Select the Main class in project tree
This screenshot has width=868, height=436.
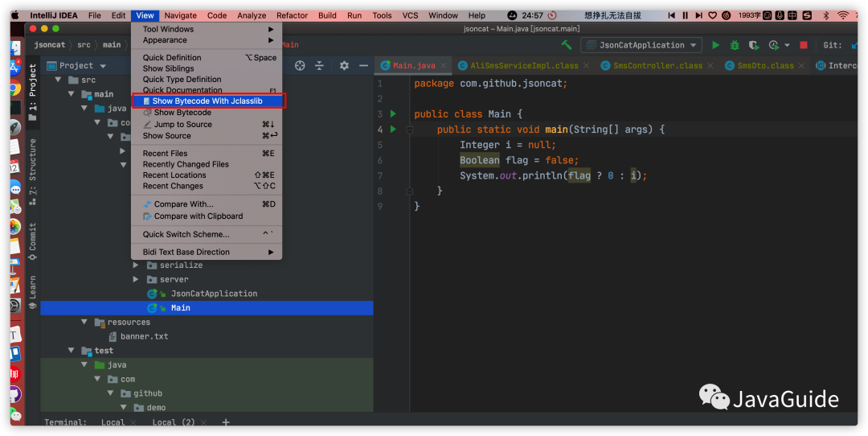click(207, 308)
